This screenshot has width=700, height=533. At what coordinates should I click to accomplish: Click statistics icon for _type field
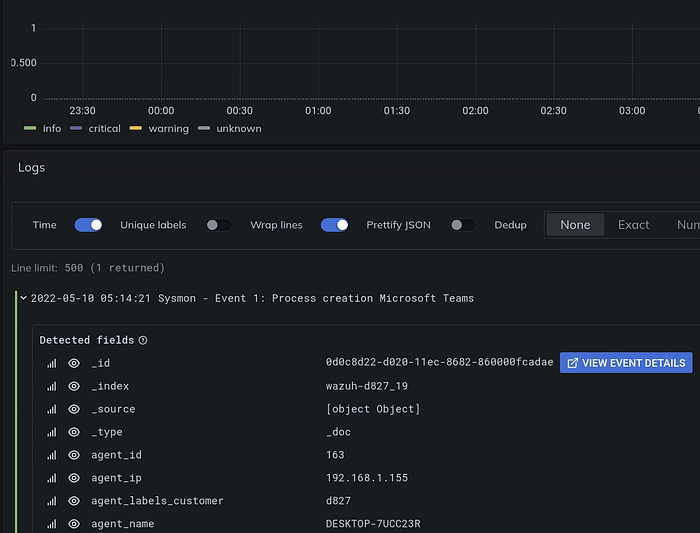(x=52, y=432)
